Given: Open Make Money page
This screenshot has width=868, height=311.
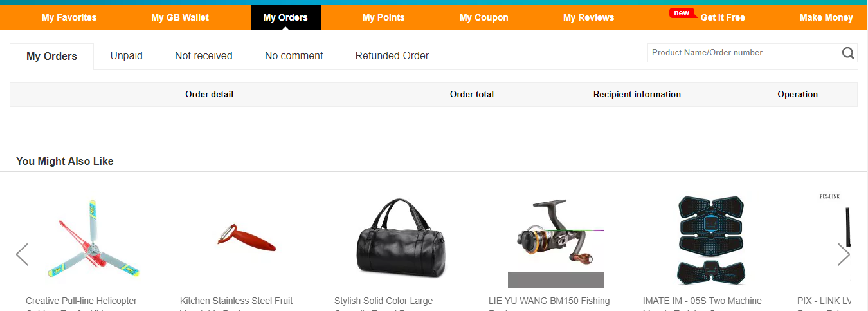Looking at the screenshot, I should pos(826,17).
